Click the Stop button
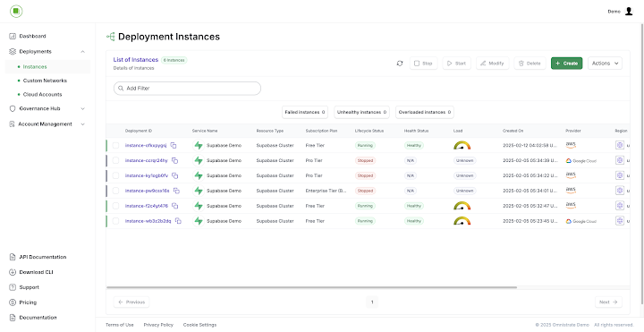Viewport: 644px width, 332px height. tap(423, 64)
